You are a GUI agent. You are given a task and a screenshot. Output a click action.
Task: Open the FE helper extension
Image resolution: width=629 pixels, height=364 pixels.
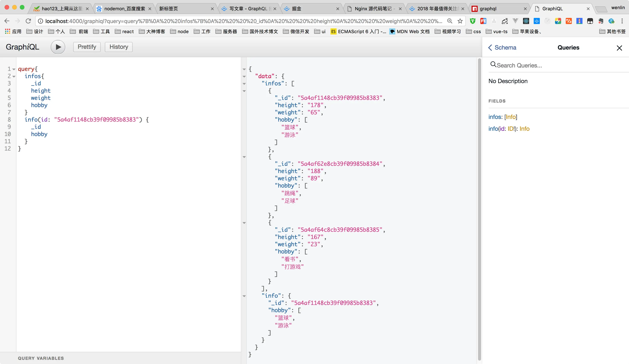(483, 21)
